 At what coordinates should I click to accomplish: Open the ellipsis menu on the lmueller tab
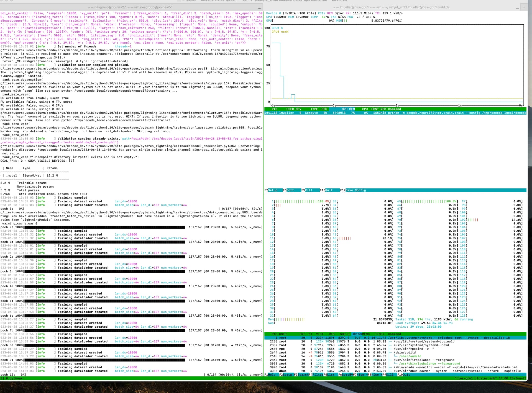tap(517, 8)
